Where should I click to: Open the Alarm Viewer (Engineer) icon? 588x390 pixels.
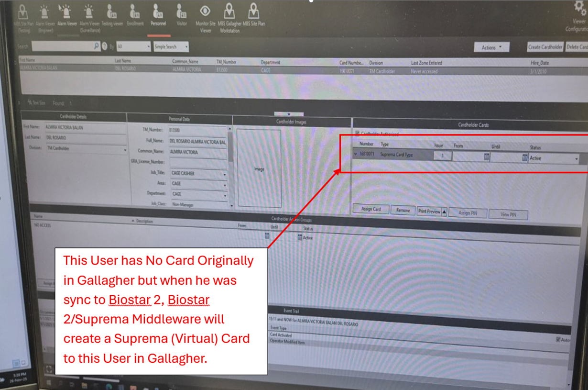coord(44,11)
